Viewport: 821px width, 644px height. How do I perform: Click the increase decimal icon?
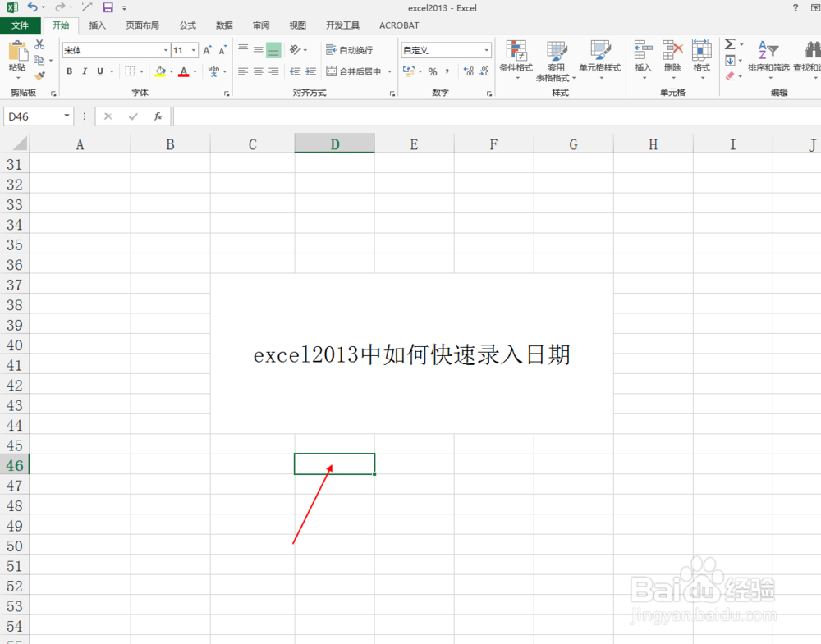pos(469,71)
